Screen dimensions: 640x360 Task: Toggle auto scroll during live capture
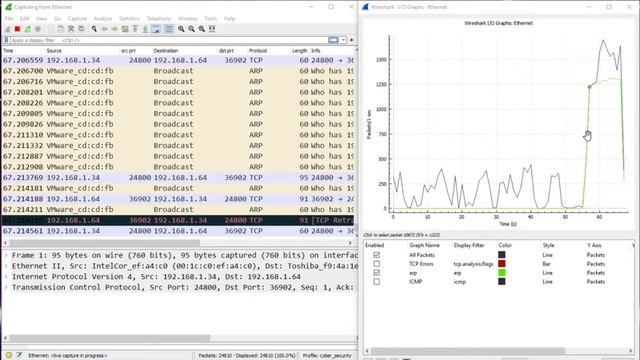(156, 29)
